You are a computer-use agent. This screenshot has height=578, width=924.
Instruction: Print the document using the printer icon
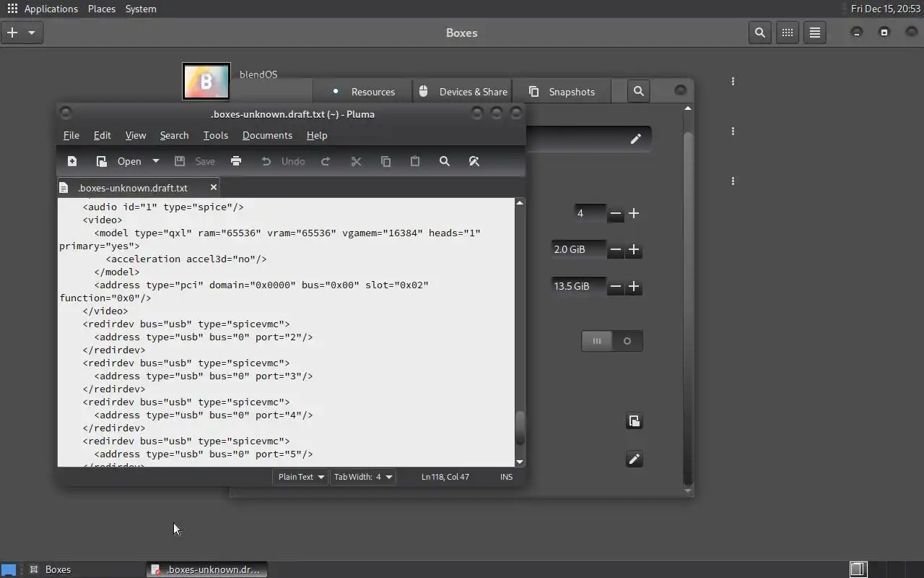(236, 161)
